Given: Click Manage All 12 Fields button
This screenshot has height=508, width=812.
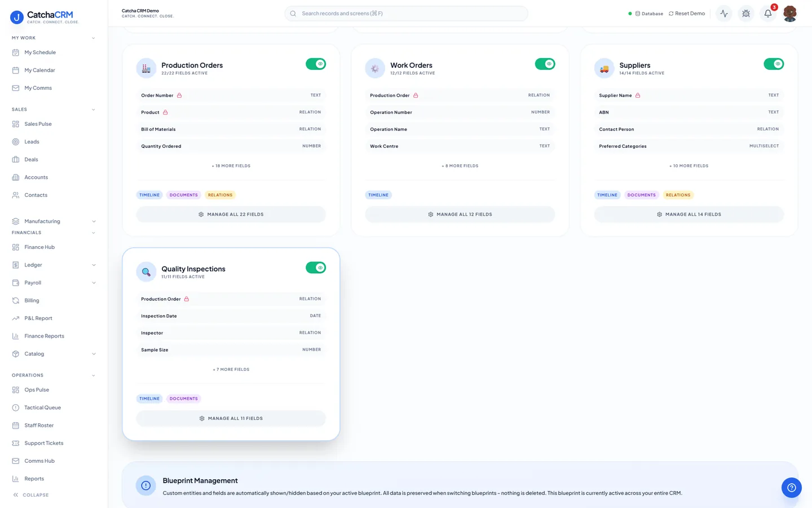Looking at the screenshot, I should point(460,214).
